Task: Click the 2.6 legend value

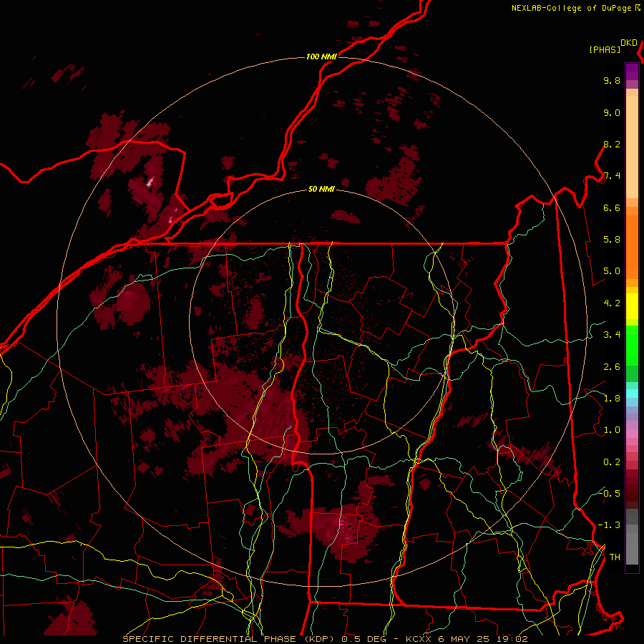Action: click(612, 367)
